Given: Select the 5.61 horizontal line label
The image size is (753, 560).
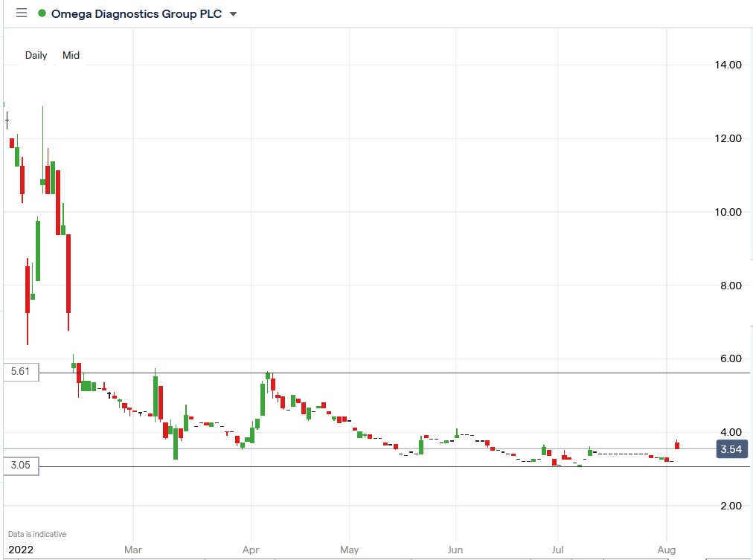Looking at the screenshot, I should coord(21,372).
